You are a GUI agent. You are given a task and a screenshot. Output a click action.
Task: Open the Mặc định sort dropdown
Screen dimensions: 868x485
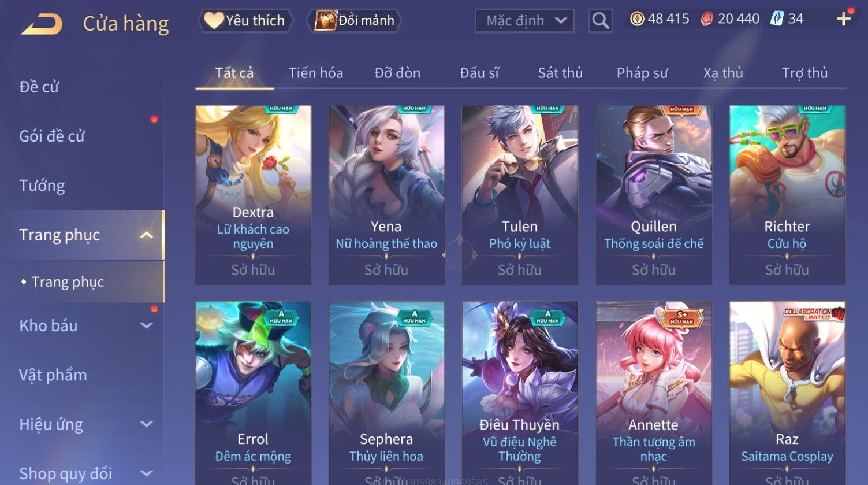pyautogui.click(x=524, y=21)
